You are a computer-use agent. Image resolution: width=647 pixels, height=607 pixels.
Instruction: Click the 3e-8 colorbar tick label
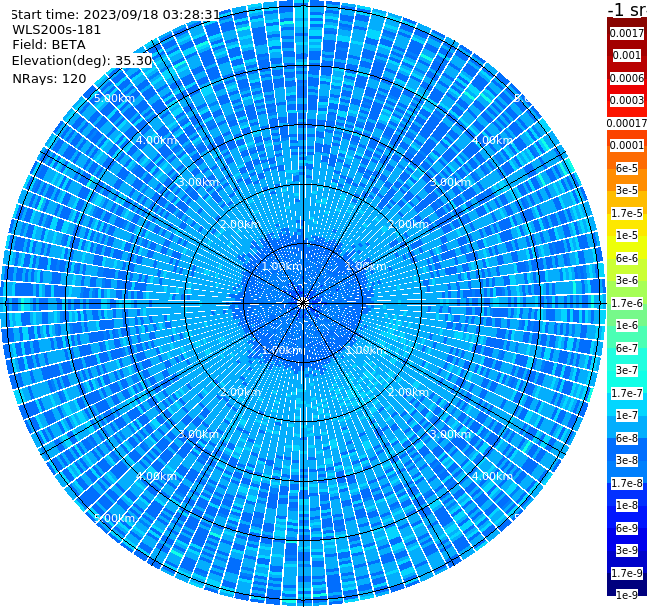tap(627, 460)
